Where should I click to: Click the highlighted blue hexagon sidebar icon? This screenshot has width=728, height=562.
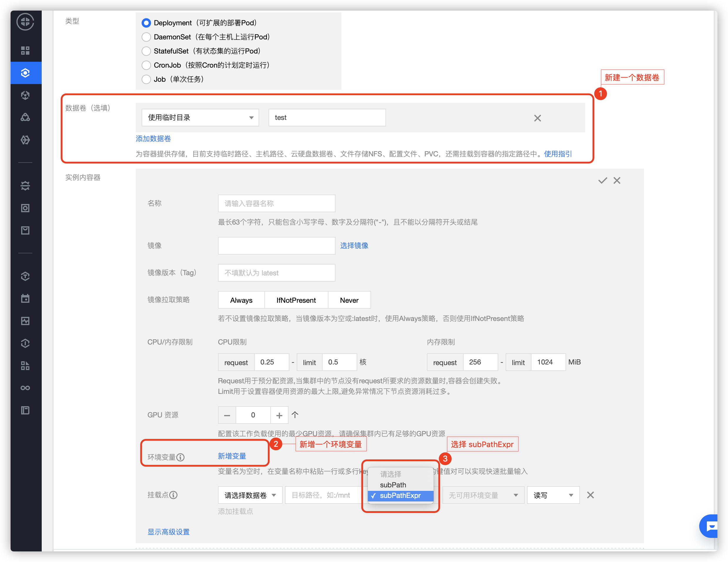coord(25,73)
